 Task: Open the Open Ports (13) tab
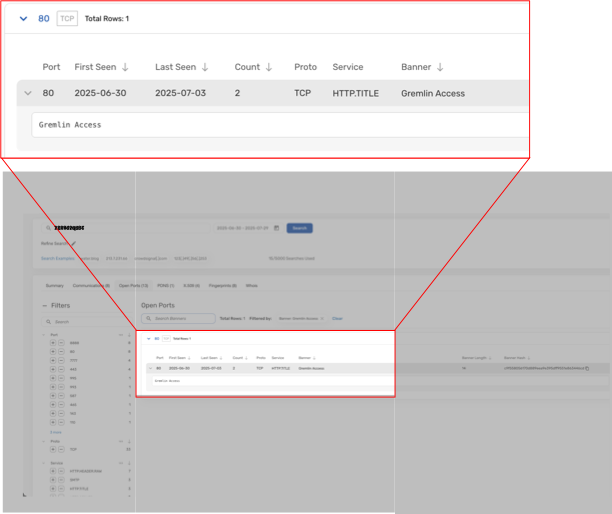(133, 286)
